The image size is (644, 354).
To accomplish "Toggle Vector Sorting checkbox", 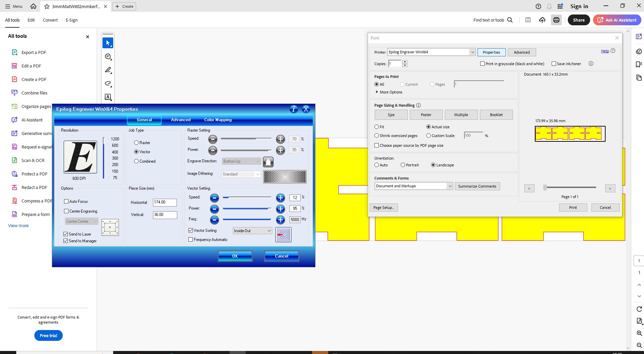I will coord(191,230).
